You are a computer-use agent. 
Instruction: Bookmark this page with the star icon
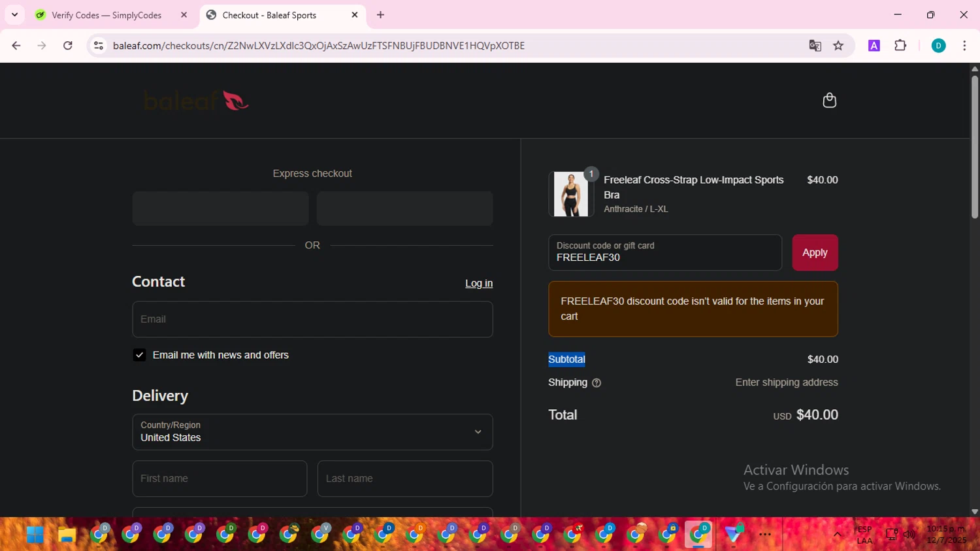838,46
